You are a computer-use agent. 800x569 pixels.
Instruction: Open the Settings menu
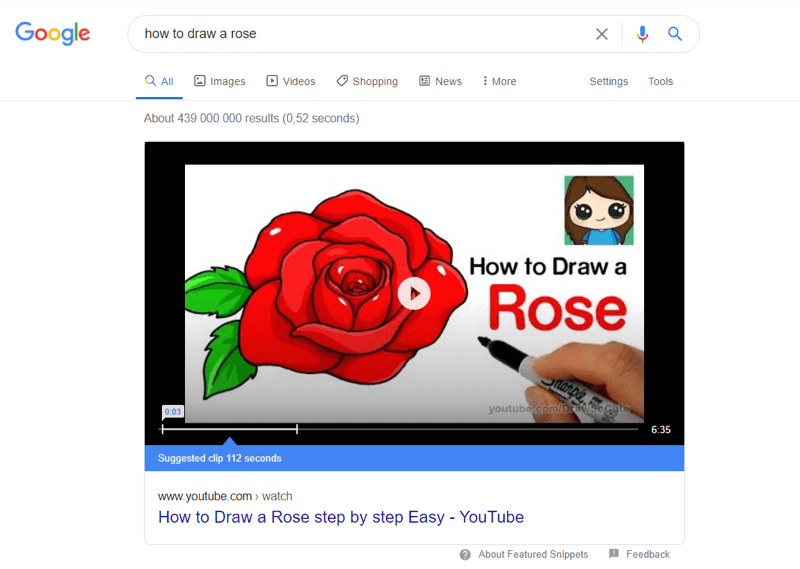click(x=608, y=81)
